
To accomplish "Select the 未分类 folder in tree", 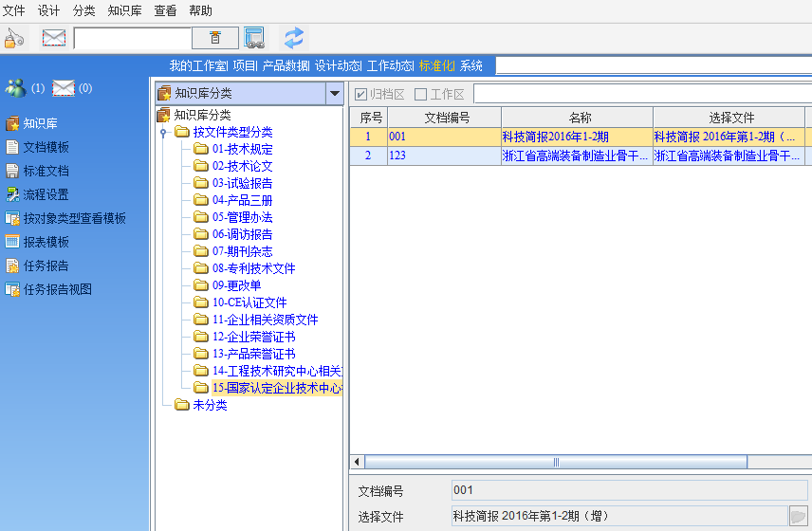I will 210,405.
